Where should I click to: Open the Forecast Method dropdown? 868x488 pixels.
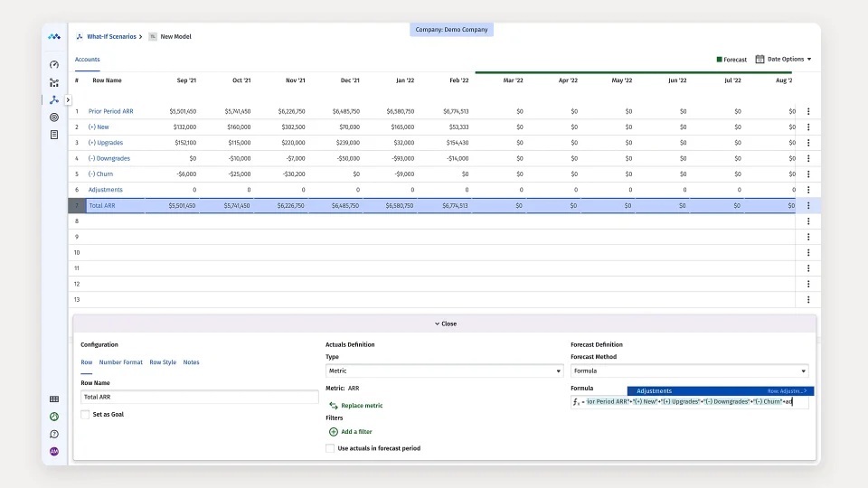[x=689, y=371]
